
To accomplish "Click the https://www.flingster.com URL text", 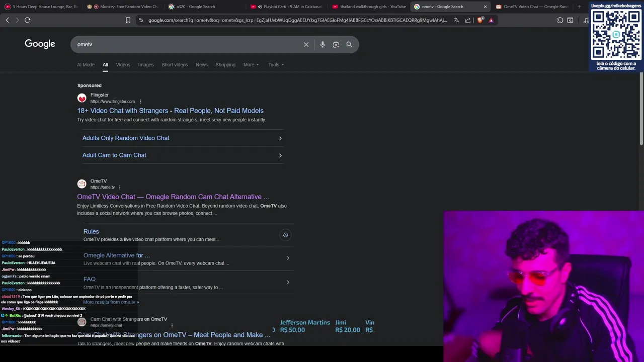I will pos(113,102).
